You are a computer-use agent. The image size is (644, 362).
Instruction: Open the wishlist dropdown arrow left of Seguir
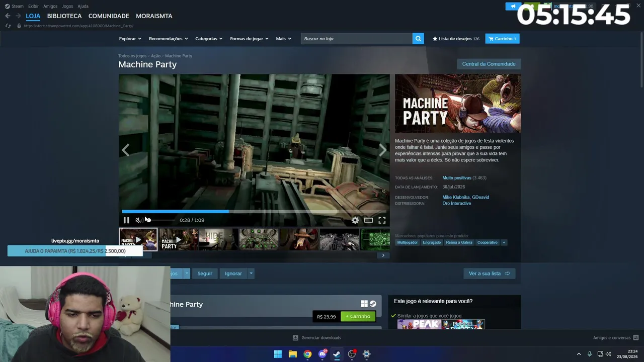(187, 274)
